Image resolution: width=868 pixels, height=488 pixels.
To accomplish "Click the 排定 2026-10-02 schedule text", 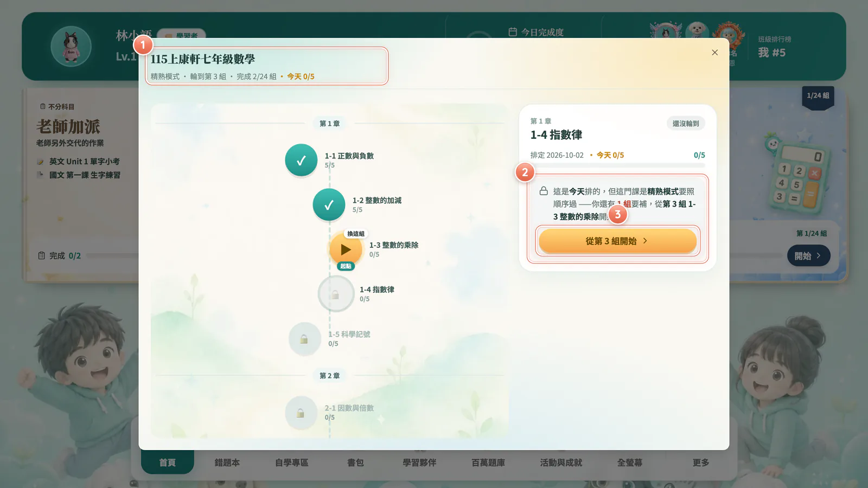I will 557,155.
